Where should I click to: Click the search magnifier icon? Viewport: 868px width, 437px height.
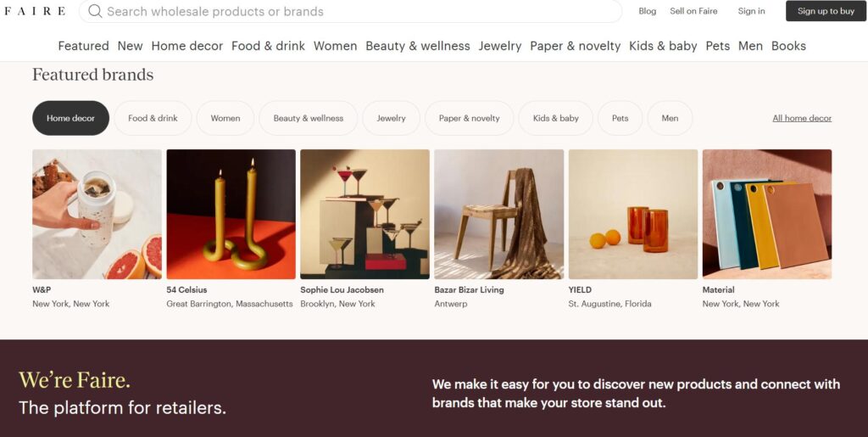pos(95,11)
